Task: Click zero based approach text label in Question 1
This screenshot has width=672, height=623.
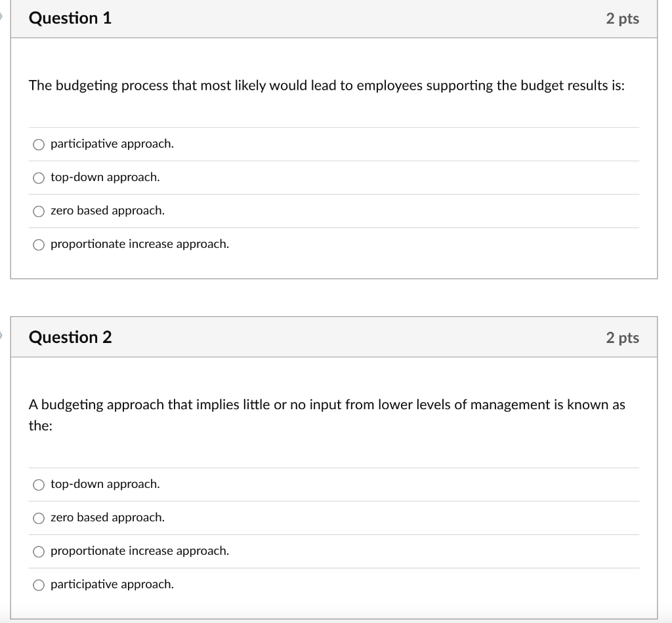Action: click(x=107, y=211)
